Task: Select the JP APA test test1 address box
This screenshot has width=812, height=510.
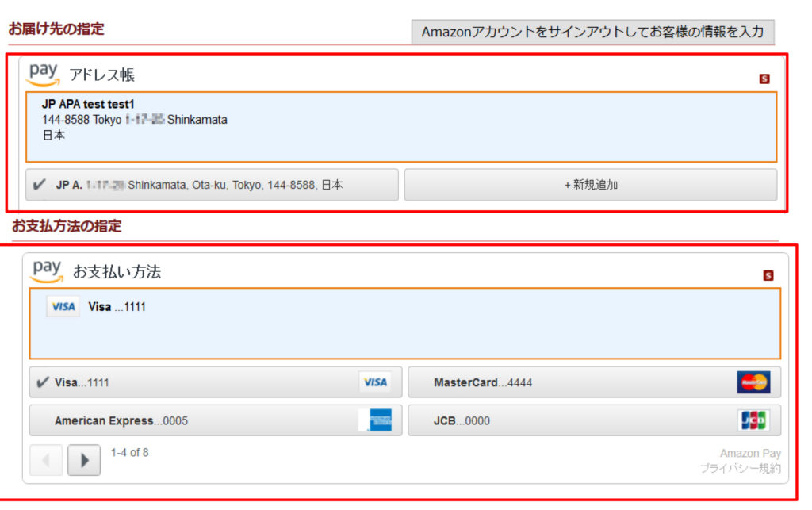Action: (401, 127)
